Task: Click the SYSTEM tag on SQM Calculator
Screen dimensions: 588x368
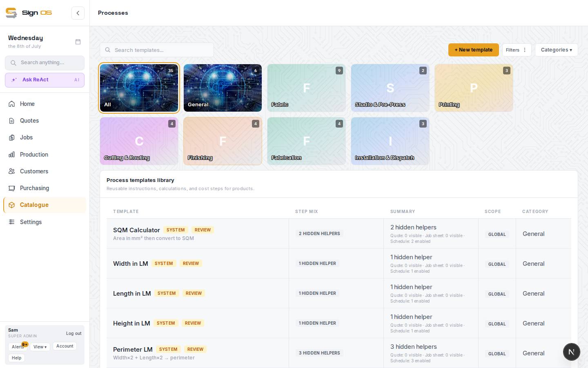Action: (176, 230)
